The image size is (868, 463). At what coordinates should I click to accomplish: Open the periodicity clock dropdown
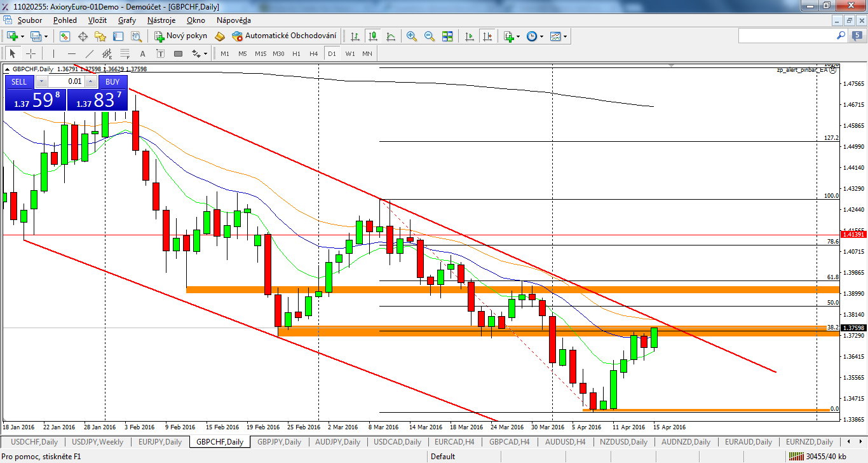541,36
